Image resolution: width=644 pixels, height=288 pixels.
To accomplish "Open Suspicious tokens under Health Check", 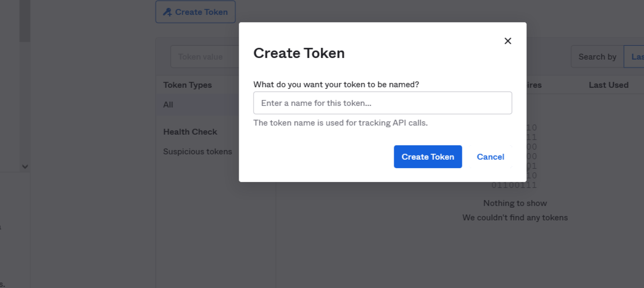I will coord(198,151).
